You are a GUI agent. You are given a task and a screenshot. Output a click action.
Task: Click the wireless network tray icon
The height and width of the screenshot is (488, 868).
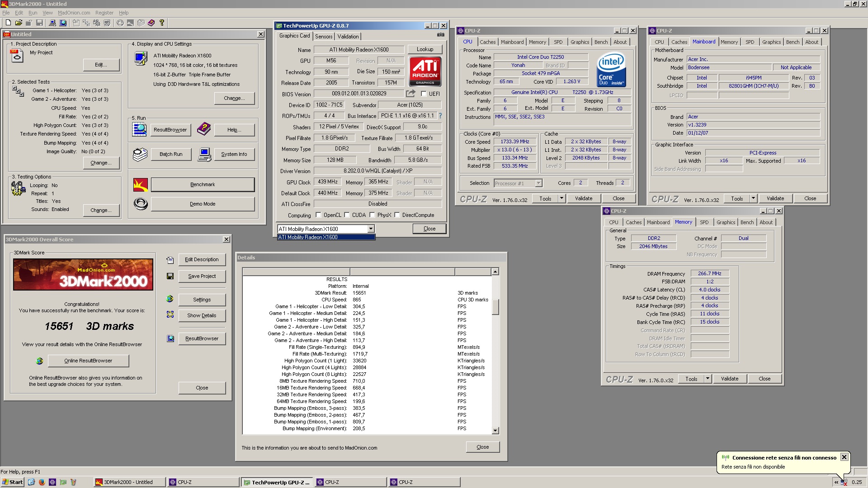[844, 482]
